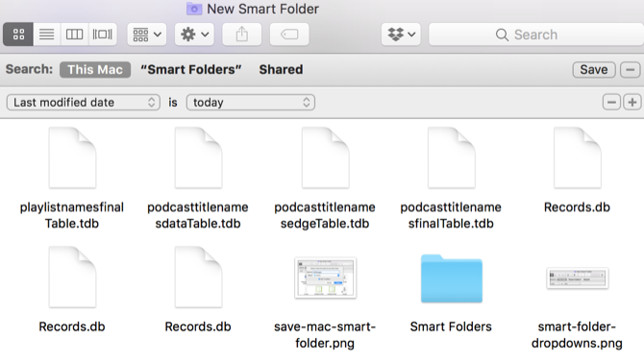Select the Smart Folders folder icon
The image size is (644, 361).
452,279
